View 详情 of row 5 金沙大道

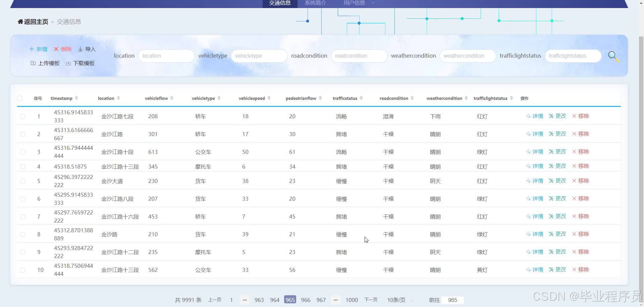[x=535, y=181]
